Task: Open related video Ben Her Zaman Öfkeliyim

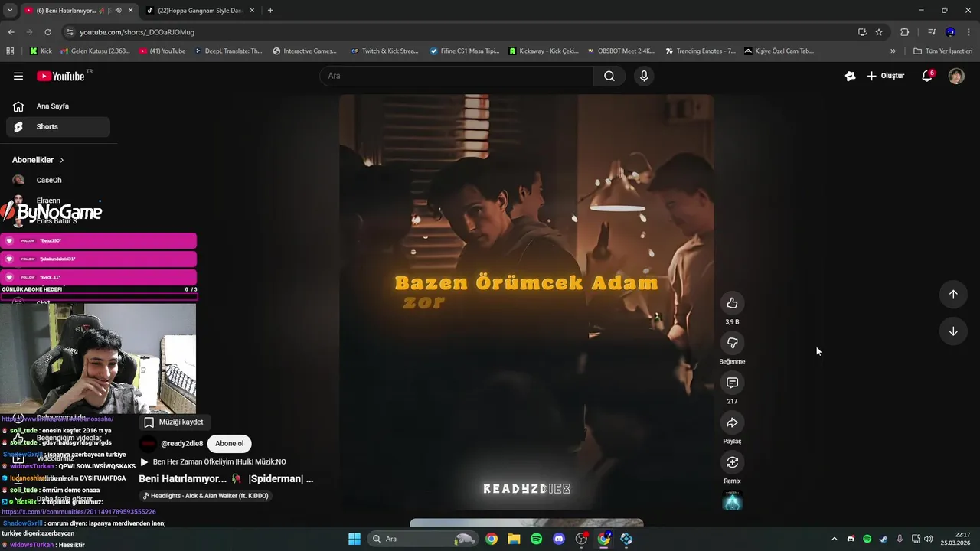Action: (x=213, y=462)
